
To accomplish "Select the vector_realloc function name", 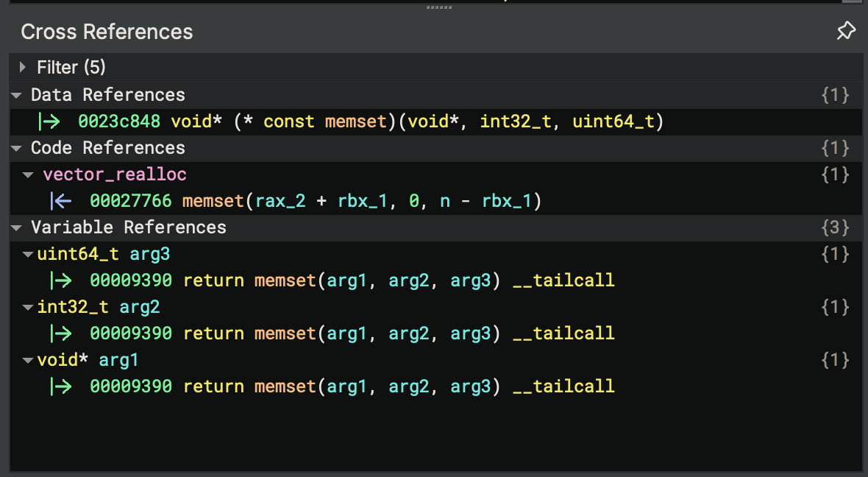I will (x=115, y=174).
